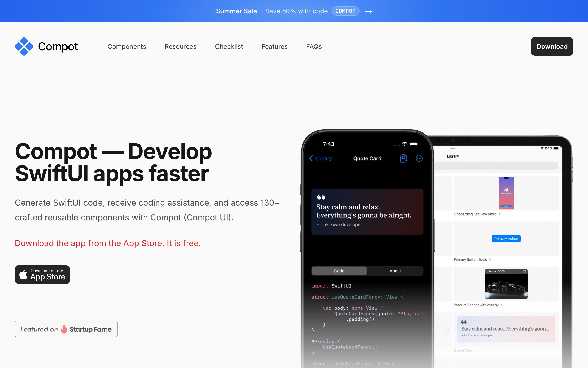Expand the Quote Card chevron on the iPad
The height and width of the screenshot is (368, 588).
tap(475, 350)
